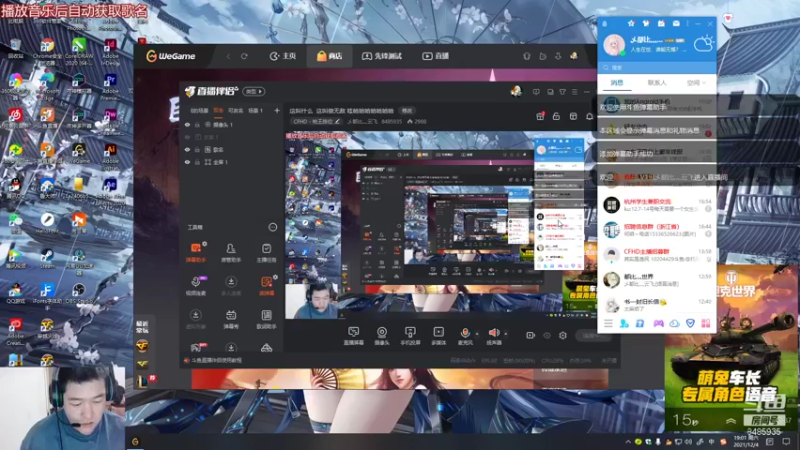The height and width of the screenshot is (450, 800).
Task: Open QQ cloud icon in bottom bar
Action: coord(674,323)
